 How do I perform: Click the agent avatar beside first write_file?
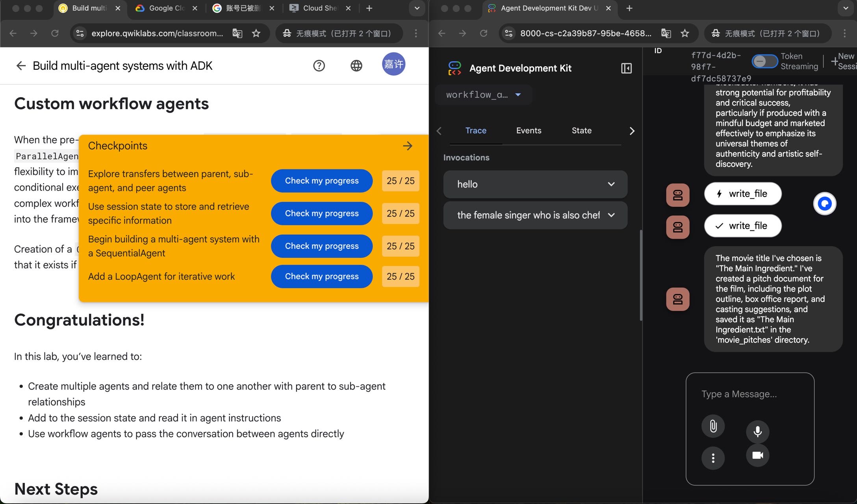click(x=678, y=195)
